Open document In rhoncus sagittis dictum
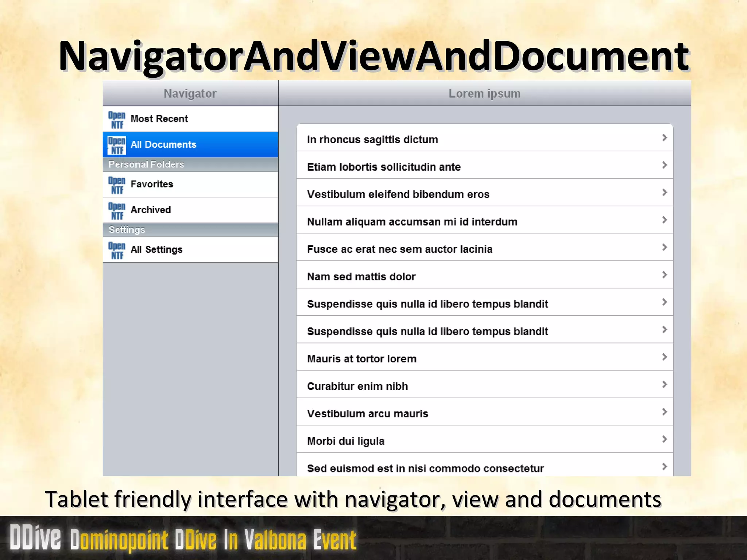747x560 pixels. 485,137
